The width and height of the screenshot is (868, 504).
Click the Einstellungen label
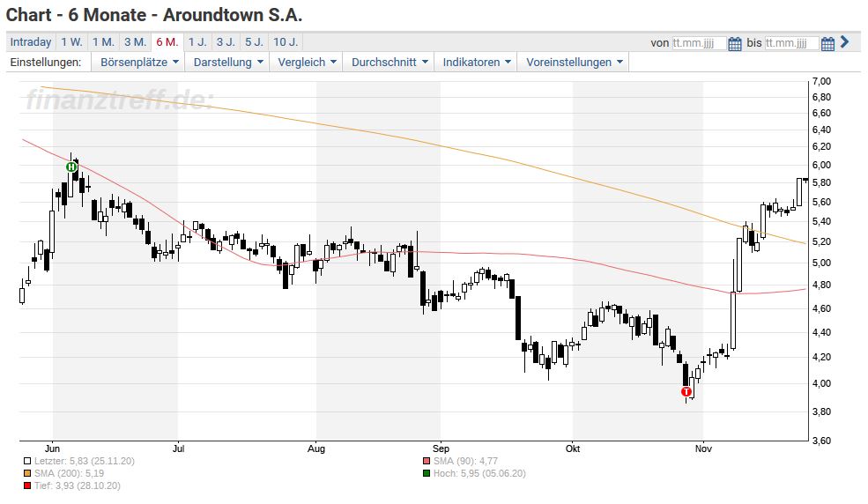(x=46, y=62)
